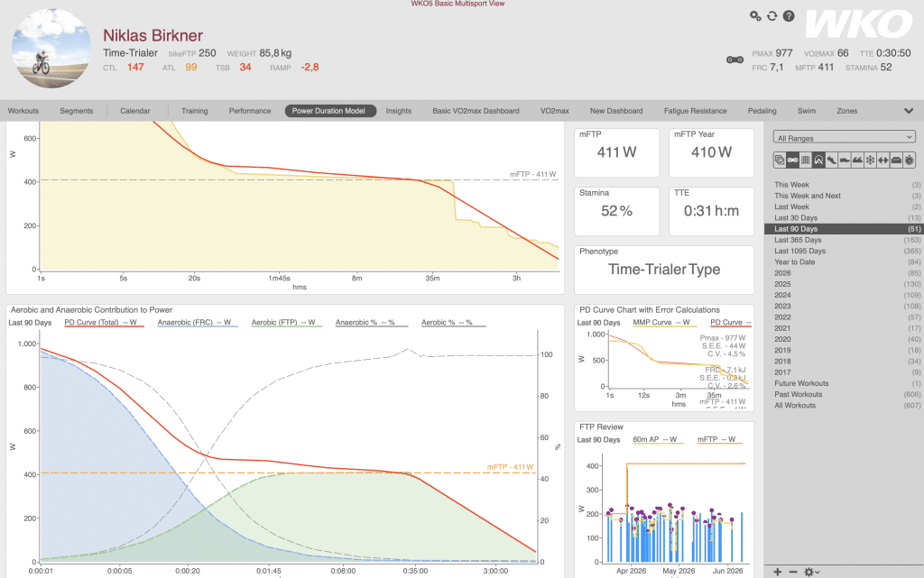Select the Last 90 Days range
924x578 pixels.
click(844, 229)
